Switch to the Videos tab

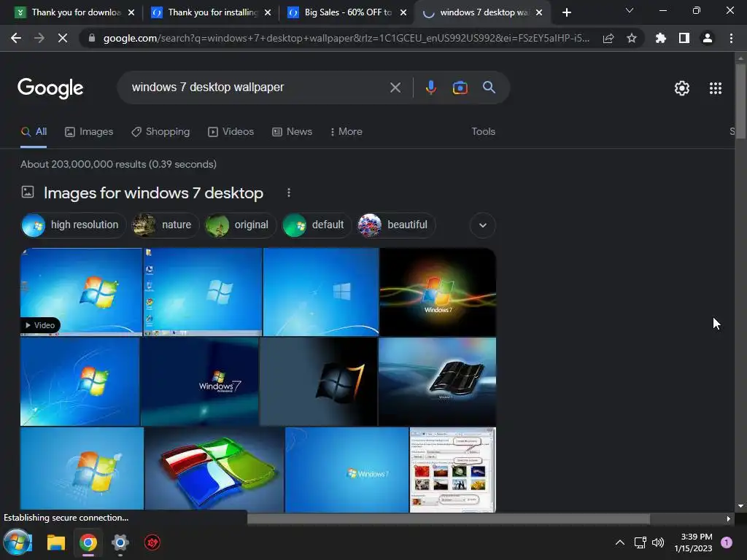(x=231, y=132)
